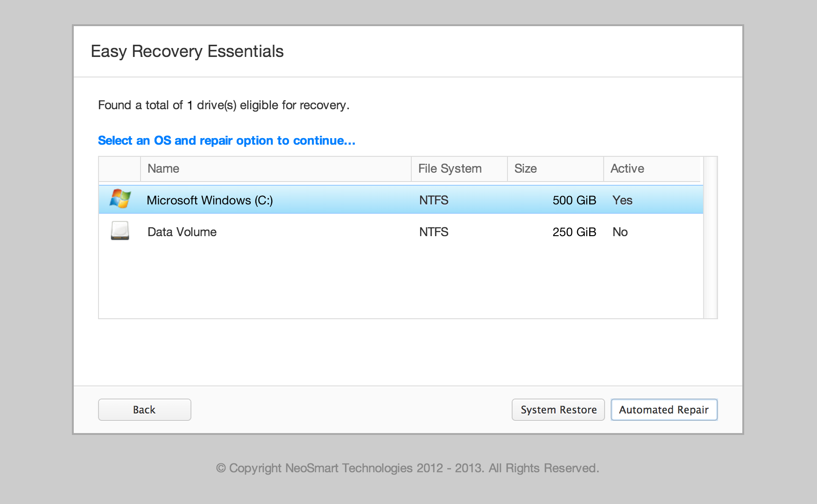The height and width of the screenshot is (504, 817).
Task: Click the File System column header
Action: click(x=450, y=168)
